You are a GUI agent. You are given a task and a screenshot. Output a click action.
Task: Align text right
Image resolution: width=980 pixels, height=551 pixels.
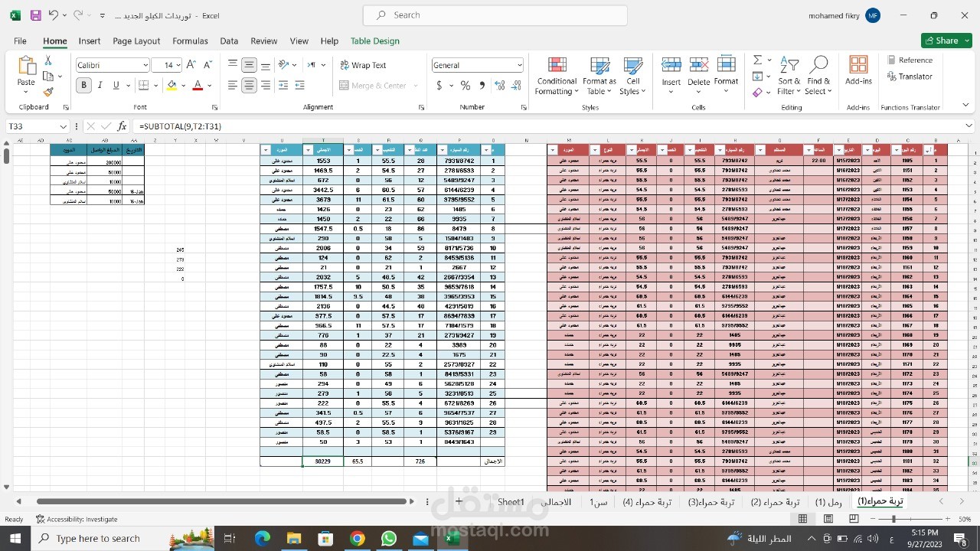[266, 86]
